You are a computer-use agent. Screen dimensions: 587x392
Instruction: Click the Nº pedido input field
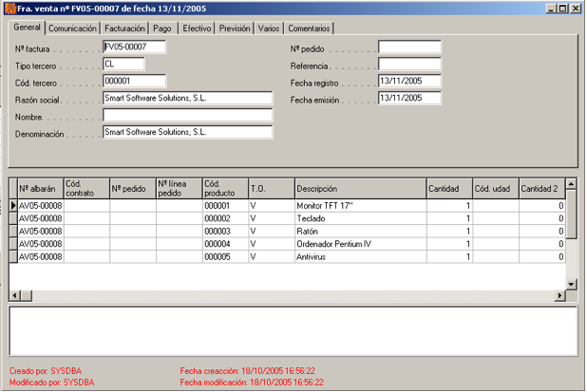[409, 47]
